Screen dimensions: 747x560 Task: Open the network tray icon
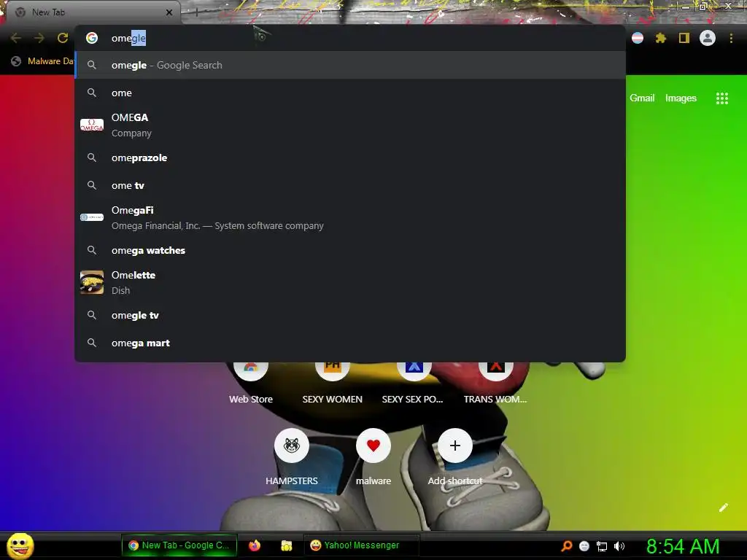[602, 546]
